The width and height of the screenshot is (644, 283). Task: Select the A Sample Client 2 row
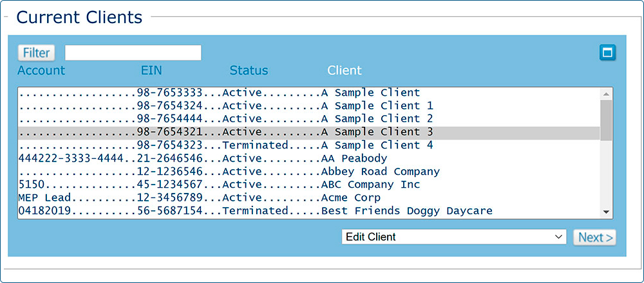click(x=308, y=119)
